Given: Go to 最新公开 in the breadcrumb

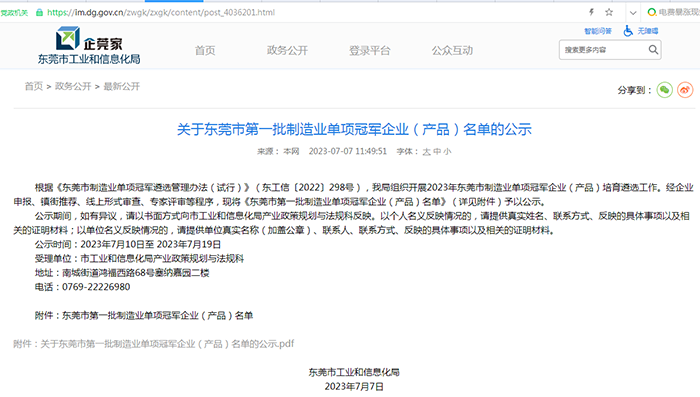Looking at the screenshot, I should [121, 86].
